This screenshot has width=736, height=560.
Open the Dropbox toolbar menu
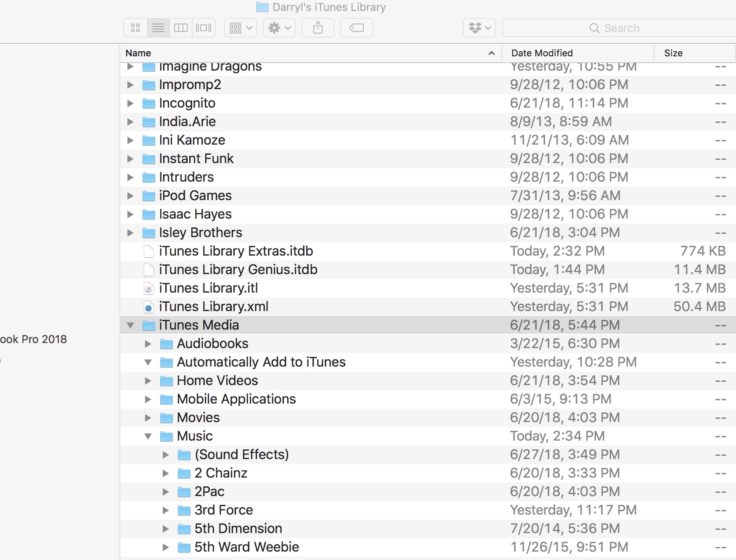click(479, 28)
